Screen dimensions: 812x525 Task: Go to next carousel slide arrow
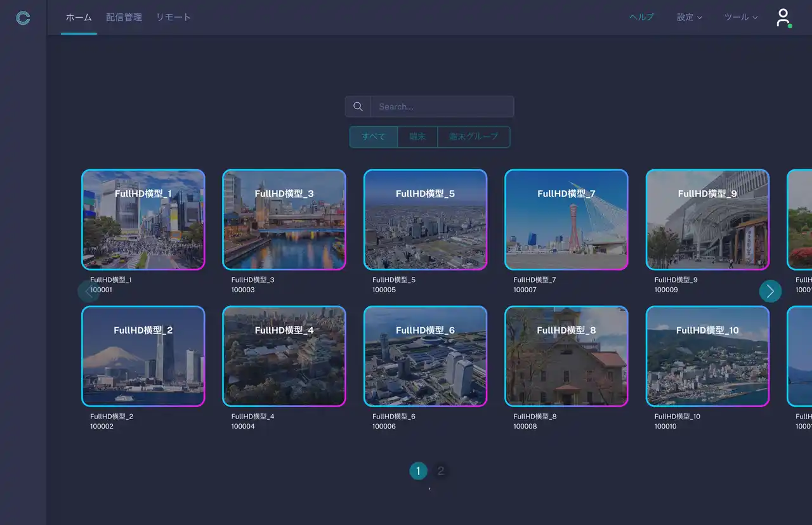coord(770,291)
